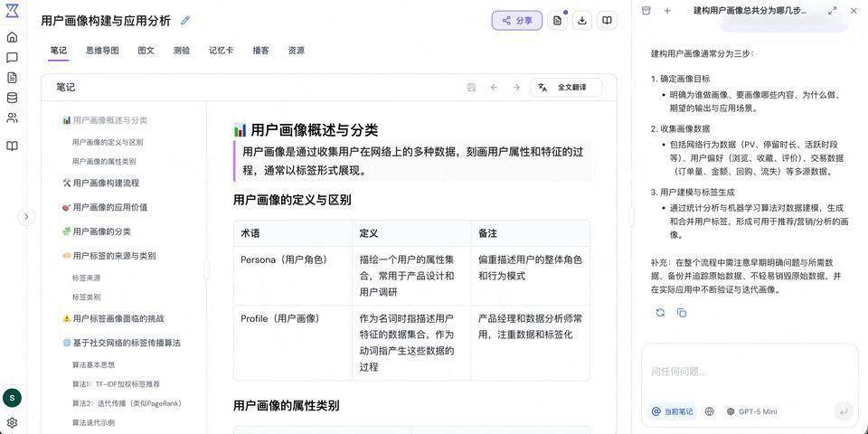This screenshot has width=868, height=434.
Task: Switch to the 图文 tab
Action: [146, 51]
